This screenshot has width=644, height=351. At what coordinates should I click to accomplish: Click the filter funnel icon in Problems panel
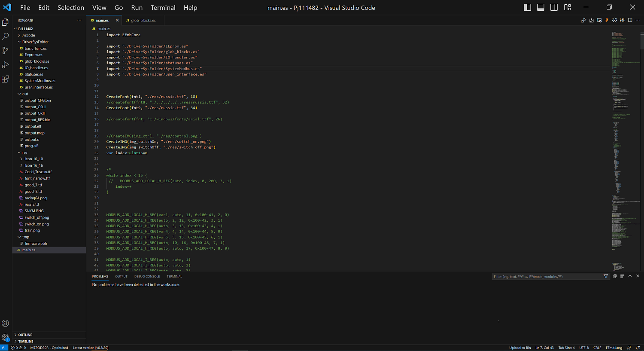pyautogui.click(x=606, y=276)
